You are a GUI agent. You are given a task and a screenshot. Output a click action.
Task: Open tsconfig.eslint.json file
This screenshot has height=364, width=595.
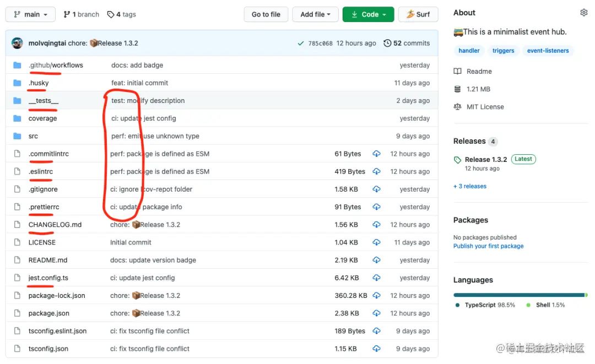[57, 331]
